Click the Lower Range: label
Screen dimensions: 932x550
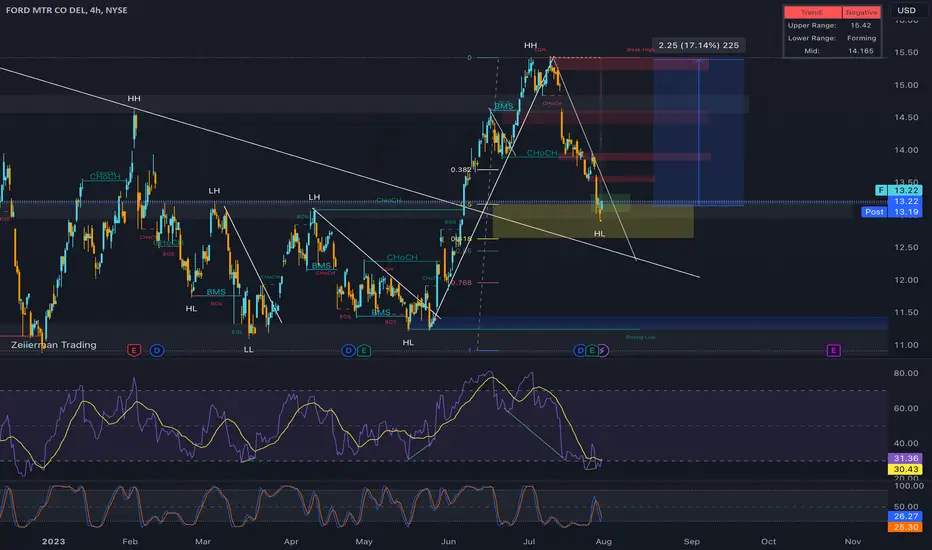coord(812,38)
